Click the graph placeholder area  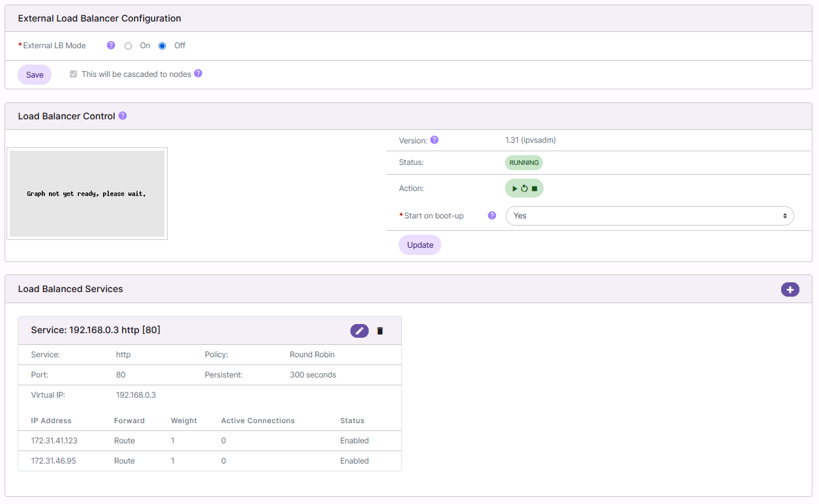(x=87, y=193)
